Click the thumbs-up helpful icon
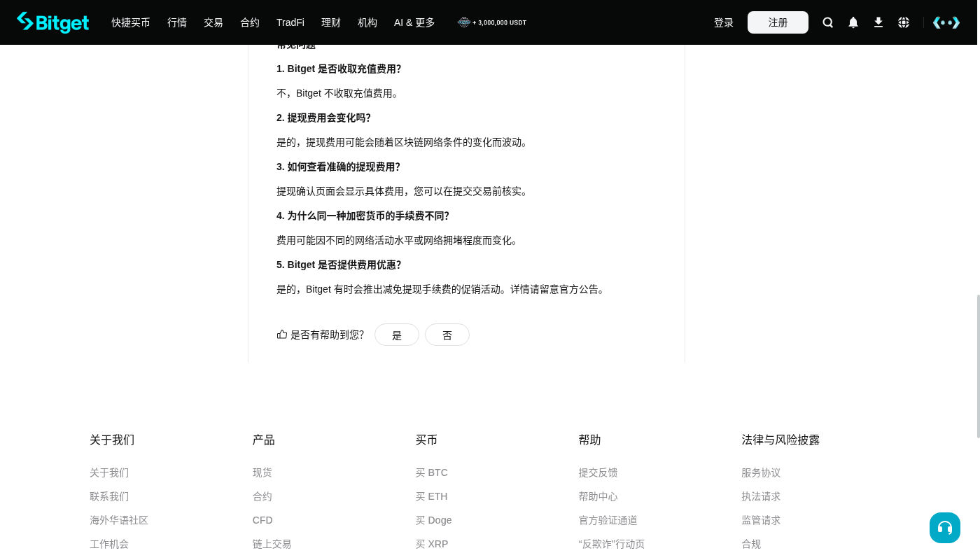Viewport: 980px width, 560px height. click(282, 335)
